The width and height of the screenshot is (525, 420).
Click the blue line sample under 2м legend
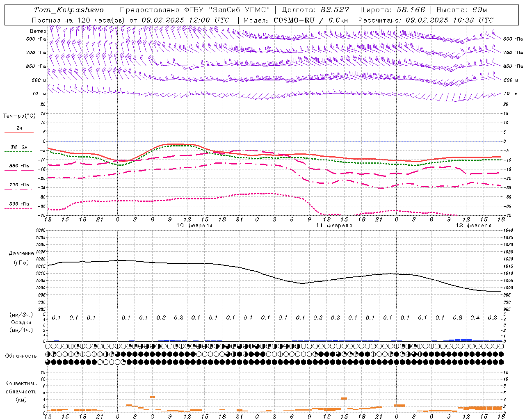(x=19, y=133)
